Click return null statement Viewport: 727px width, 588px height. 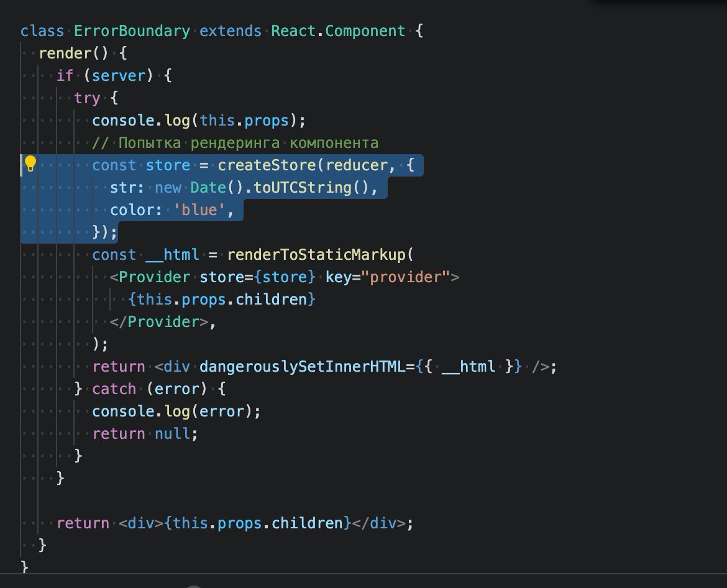coord(145,434)
